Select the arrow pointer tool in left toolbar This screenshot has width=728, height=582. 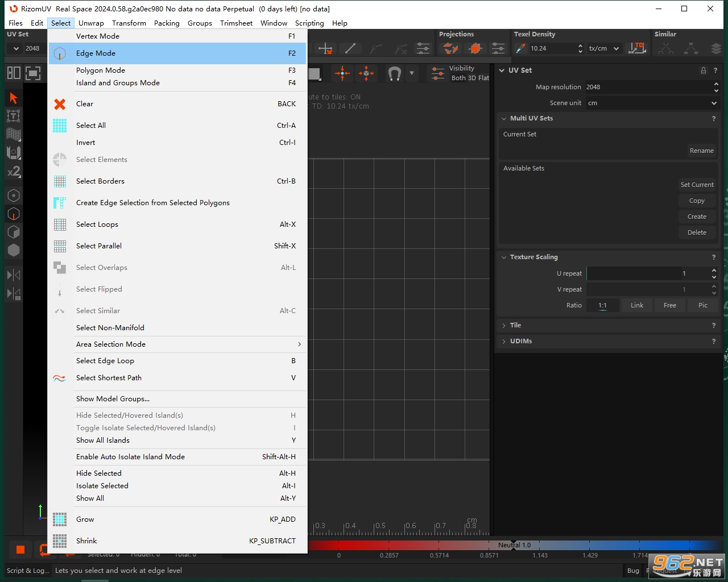[14, 98]
